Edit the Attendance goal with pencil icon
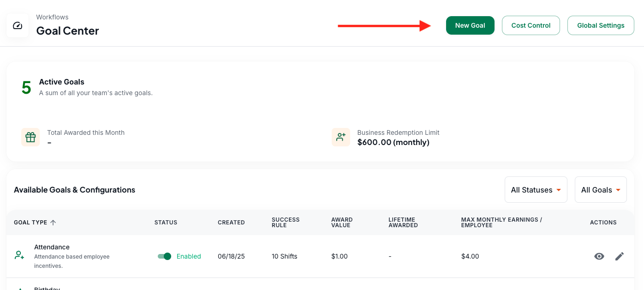This screenshot has width=644, height=290. point(620,256)
